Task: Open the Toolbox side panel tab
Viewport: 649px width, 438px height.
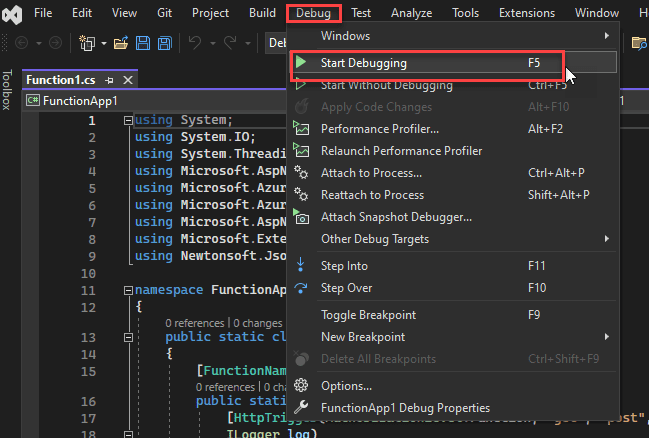Action: tap(7, 91)
